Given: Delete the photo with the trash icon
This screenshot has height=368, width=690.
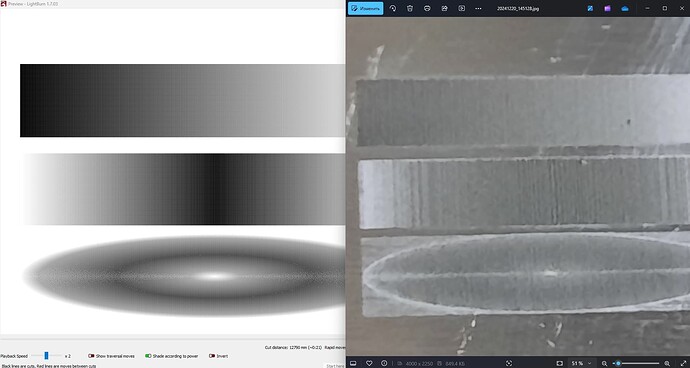Looking at the screenshot, I should pyautogui.click(x=410, y=8).
